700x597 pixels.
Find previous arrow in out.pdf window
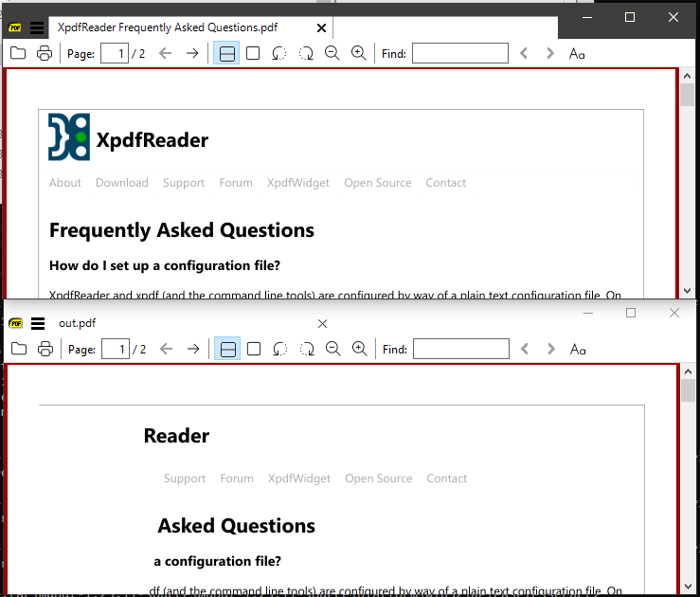coord(525,349)
